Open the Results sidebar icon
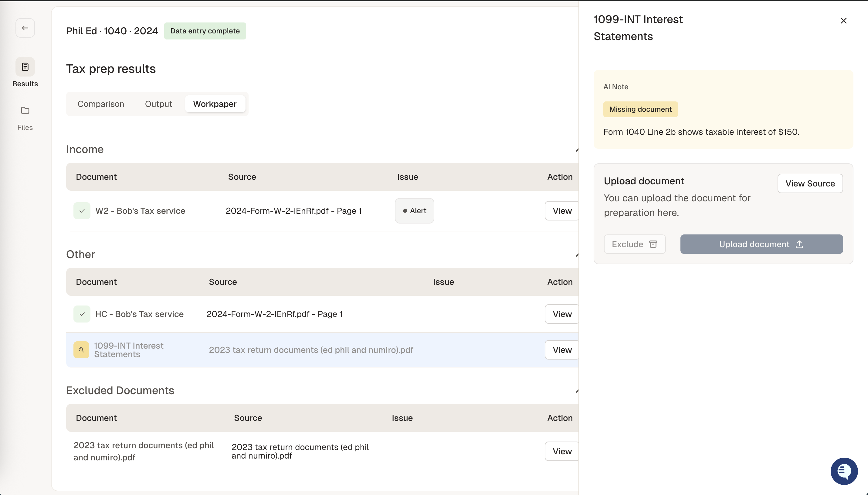This screenshot has height=495, width=868. [25, 67]
